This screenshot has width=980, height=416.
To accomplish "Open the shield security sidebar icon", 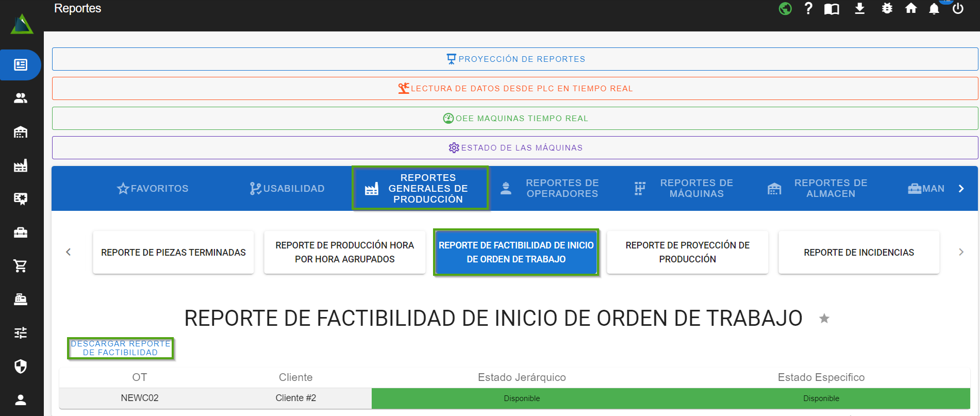I will click(x=21, y=367).
